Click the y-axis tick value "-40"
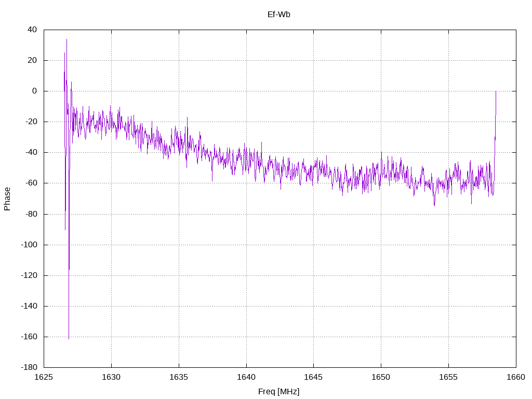This screenshot has height=399, width=532. click(x=31, y=152)
